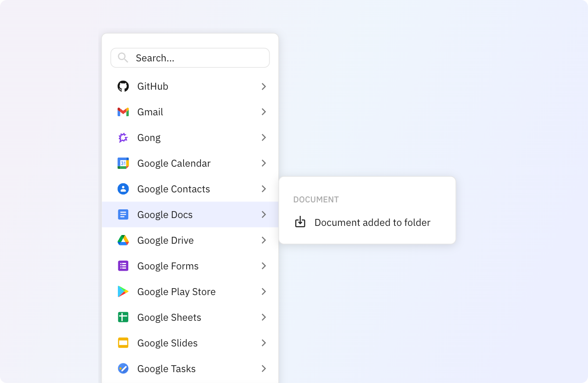Image resolution: width=588 pixels, height=383 pixels.
Task: Select the highlighted Google Docs entry
Action: click(190, 215)
